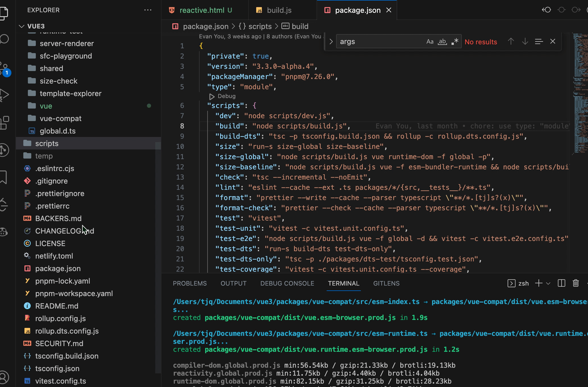This screenshot has width=588, height=387.
Task: Open the Search view in the activity bar
Action: [5, 39]
